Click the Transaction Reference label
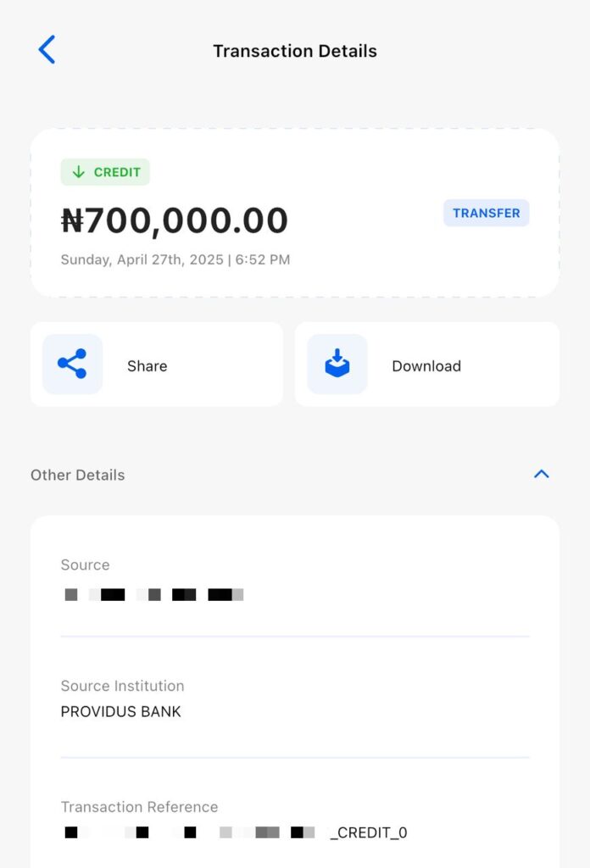The image size is (590, 868). 139,807
